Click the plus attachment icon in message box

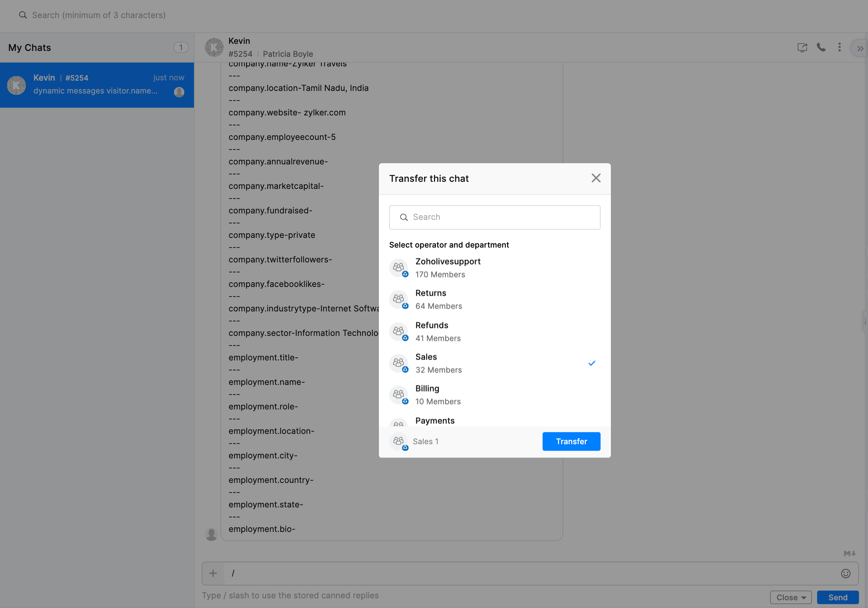[x=213, y=573]
